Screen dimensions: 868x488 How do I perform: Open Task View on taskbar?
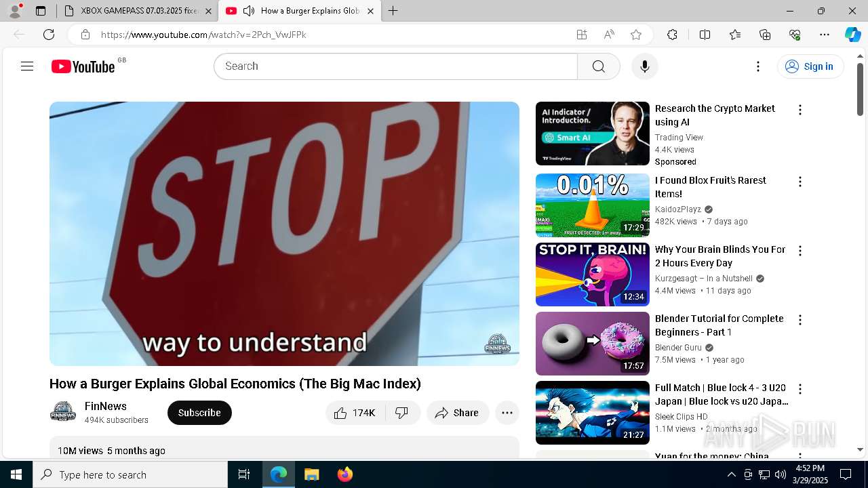[244, 474]
